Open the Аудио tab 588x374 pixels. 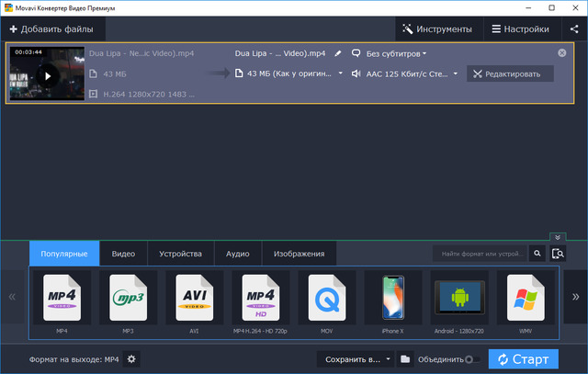238,253
